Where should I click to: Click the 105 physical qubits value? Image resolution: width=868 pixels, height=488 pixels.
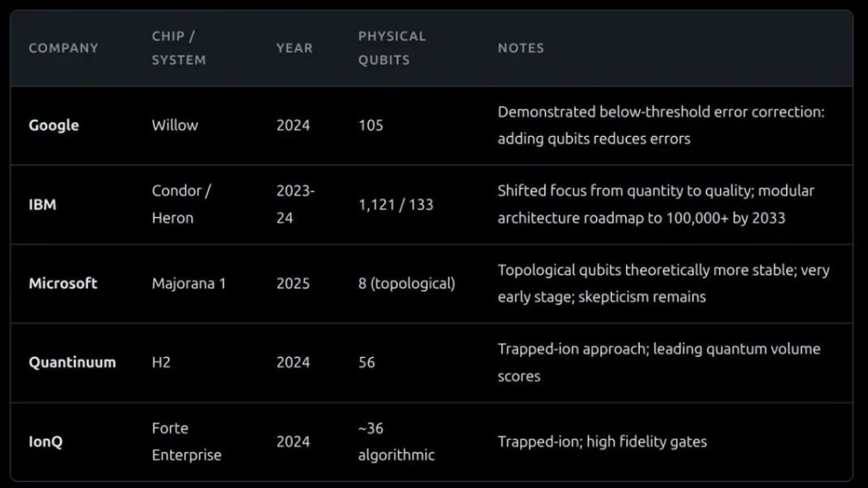pos(371,125)
